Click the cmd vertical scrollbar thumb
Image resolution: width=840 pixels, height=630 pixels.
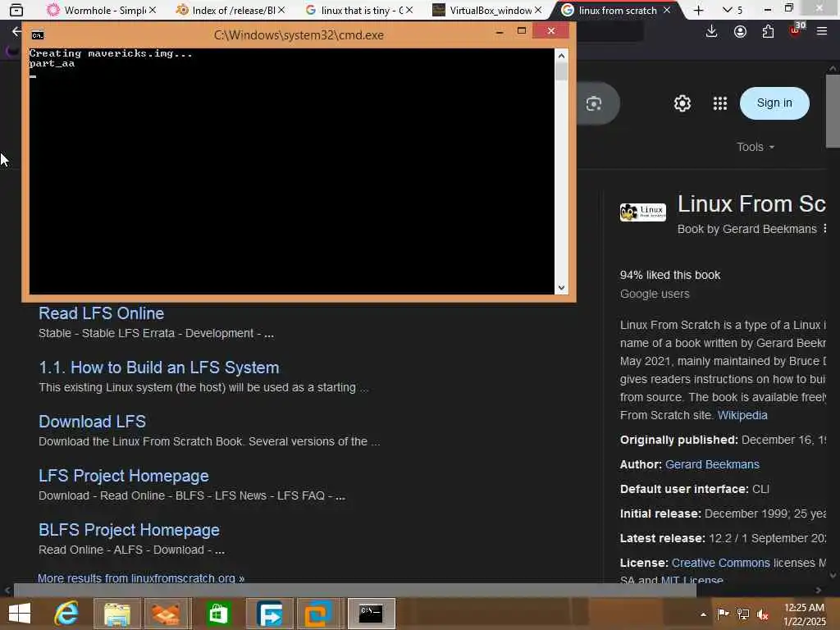point(561,71)
